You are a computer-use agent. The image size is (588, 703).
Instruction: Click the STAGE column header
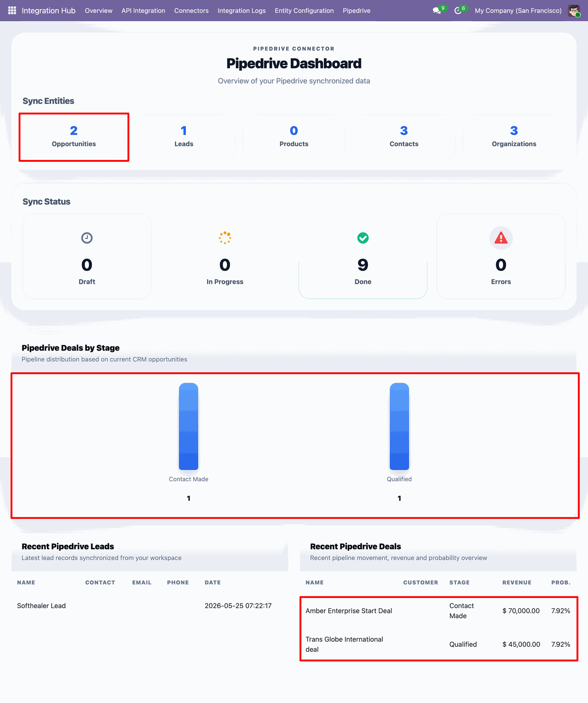tap(459, 583)
